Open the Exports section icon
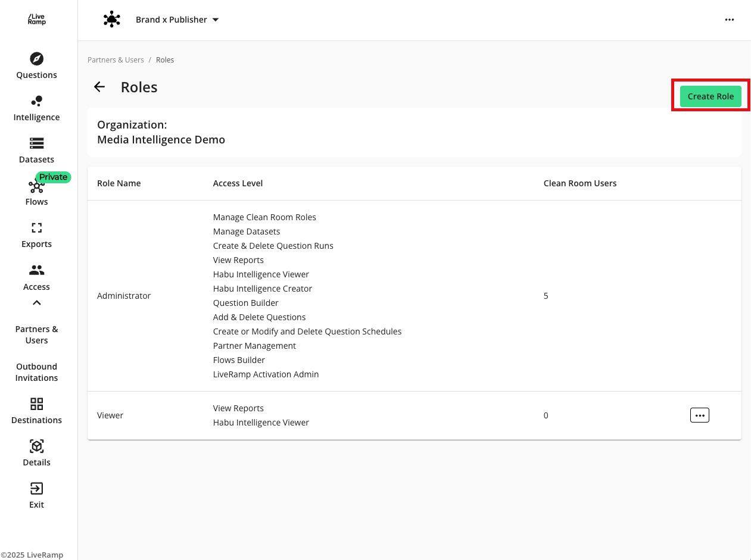This screenshot has width=751, height=560. point(36,228)
